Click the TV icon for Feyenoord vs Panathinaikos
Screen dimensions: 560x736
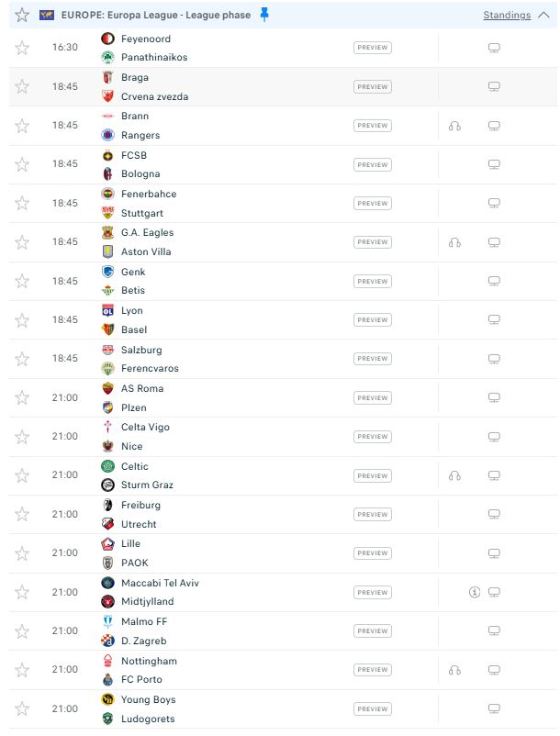[x=494, y=48]
